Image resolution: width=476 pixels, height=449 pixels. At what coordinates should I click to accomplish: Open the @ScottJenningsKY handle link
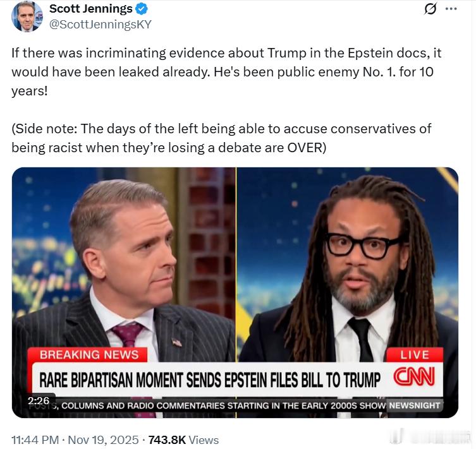[x=100, y=24]
